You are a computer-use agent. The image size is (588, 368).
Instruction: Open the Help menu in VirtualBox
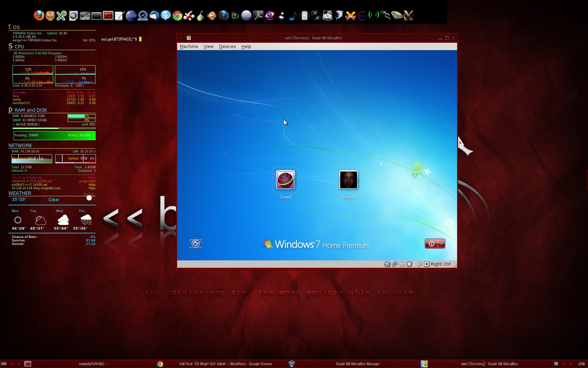(x=246, y=46)
